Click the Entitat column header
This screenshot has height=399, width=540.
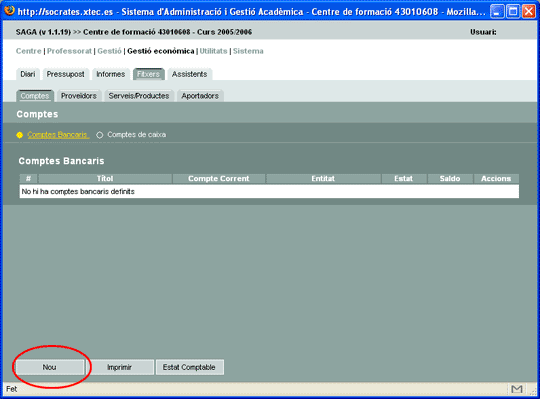click(x=323, y=179)
